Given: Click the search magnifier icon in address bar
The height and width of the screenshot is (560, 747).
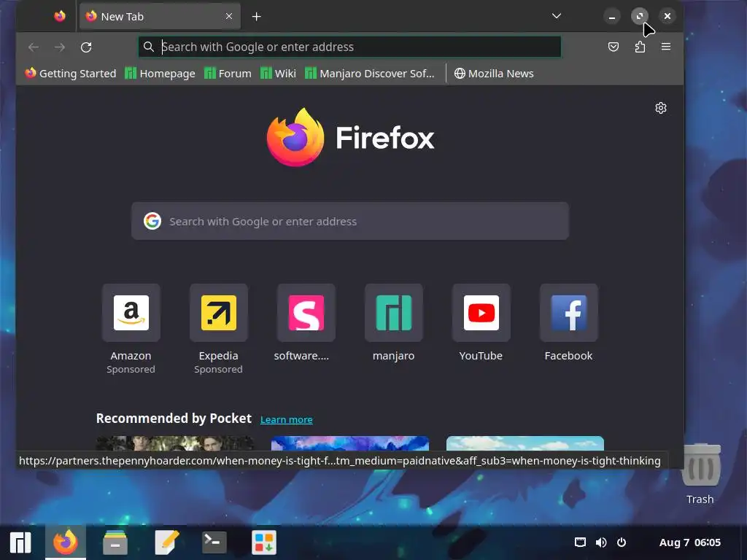Looking at the screenshot, I should point(149,47).
